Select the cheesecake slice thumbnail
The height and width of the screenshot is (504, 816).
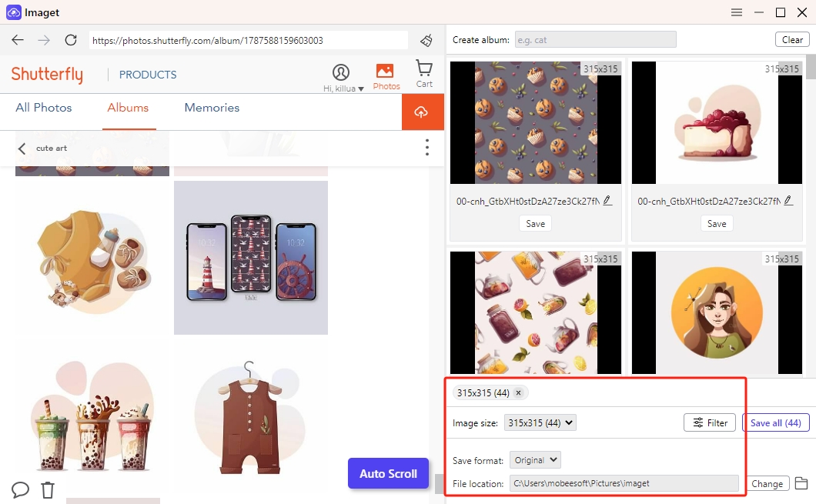click(717, 123)
